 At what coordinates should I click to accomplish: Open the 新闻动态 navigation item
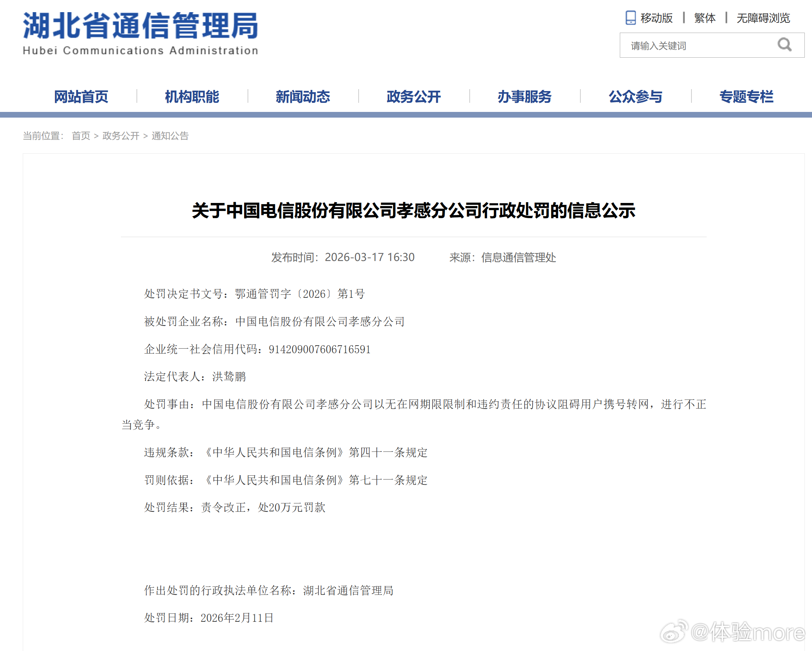tap(303, 97)
